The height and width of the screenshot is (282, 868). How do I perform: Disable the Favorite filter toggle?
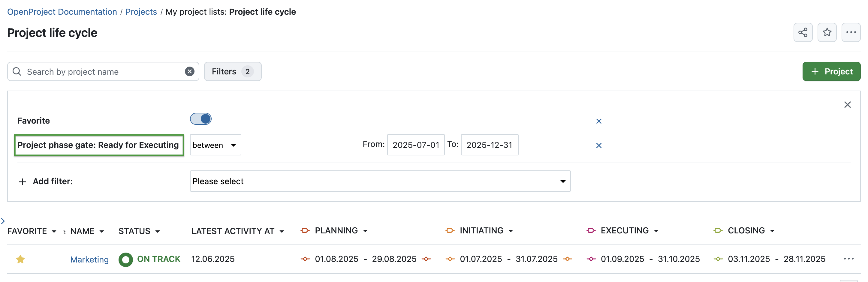[x=200, y=119]
